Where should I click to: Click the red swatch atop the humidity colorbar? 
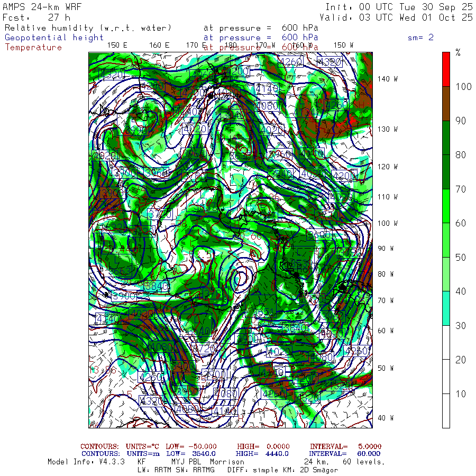(x=446, y=69)
